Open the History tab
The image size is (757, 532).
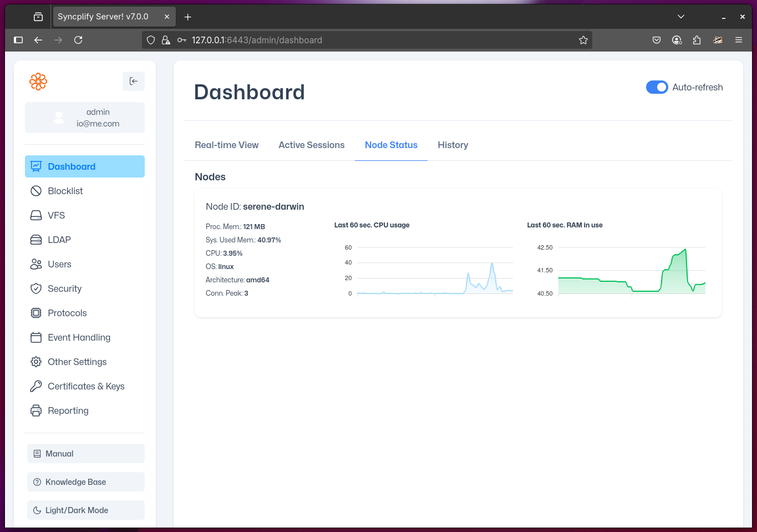tap(453, 145)
